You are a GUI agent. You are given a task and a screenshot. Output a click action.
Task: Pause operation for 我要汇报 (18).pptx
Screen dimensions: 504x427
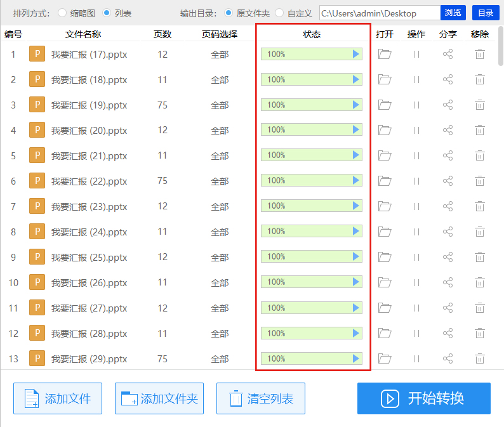point(416,80)
